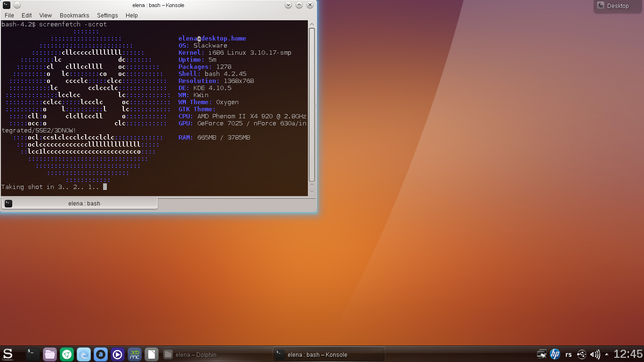Switch the 'rs' keyboard layout indicator
Image resolution: width=644 pixels, height=362 pixels.
pyautogui.click(x=569, y=354)
